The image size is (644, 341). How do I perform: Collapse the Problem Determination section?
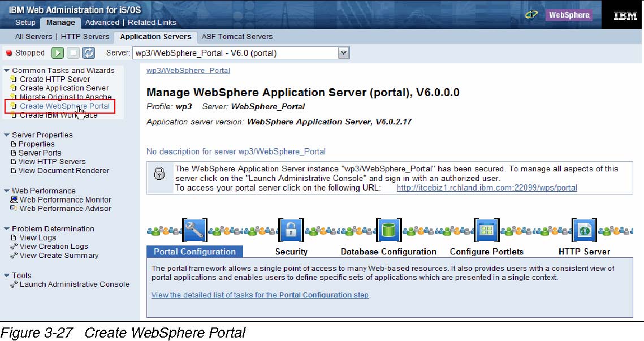pos(7,229)
